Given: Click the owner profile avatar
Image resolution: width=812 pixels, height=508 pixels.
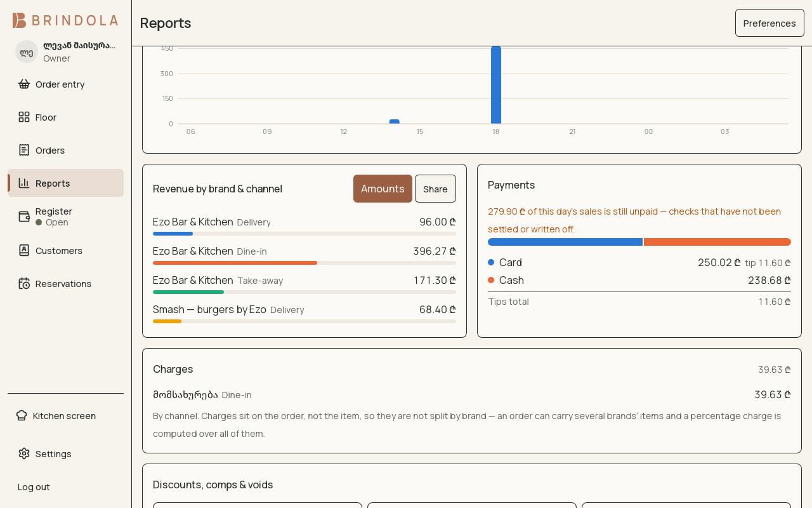Looking at the screenshot, I should coord(27,51).
